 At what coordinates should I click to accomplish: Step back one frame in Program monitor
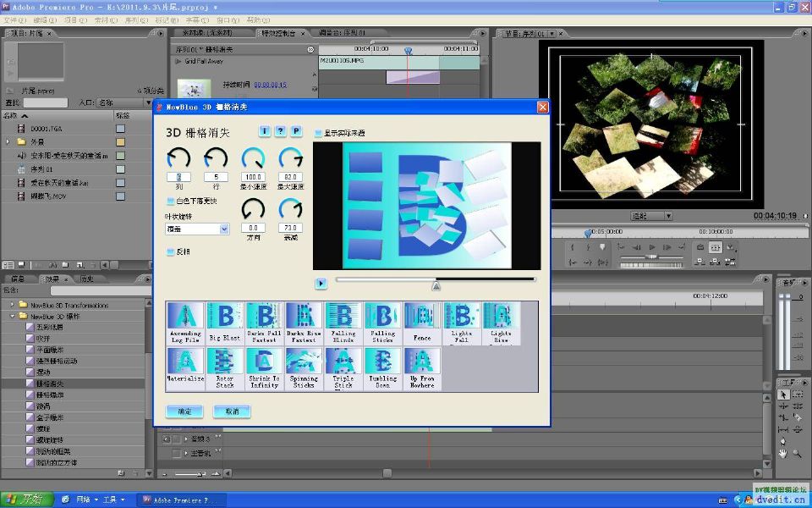[637, 247]
